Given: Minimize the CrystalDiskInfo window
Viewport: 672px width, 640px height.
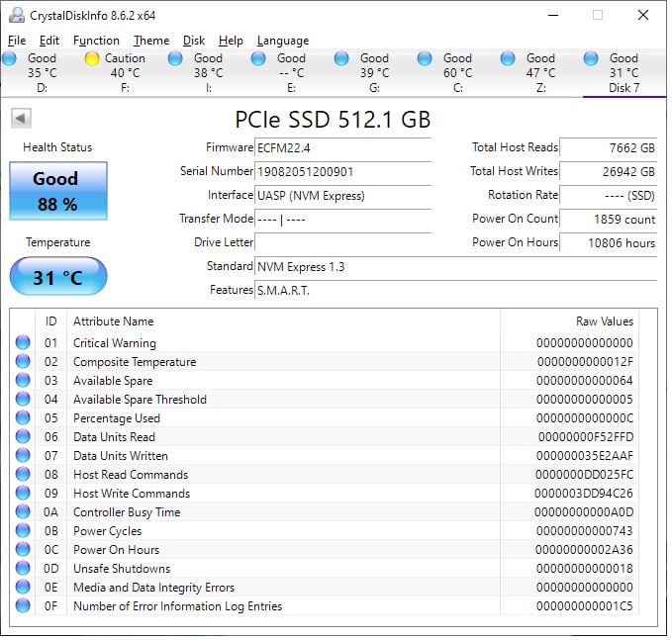Looking at the screenshot, I should 553,16.
